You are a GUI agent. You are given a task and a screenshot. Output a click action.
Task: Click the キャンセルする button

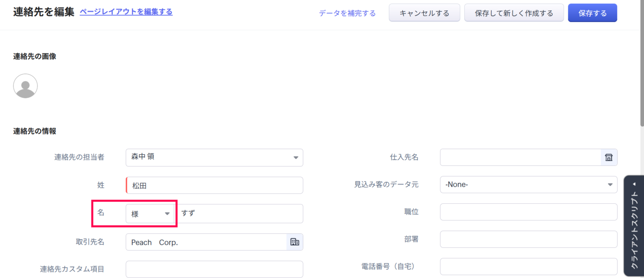tap(424, 13)
